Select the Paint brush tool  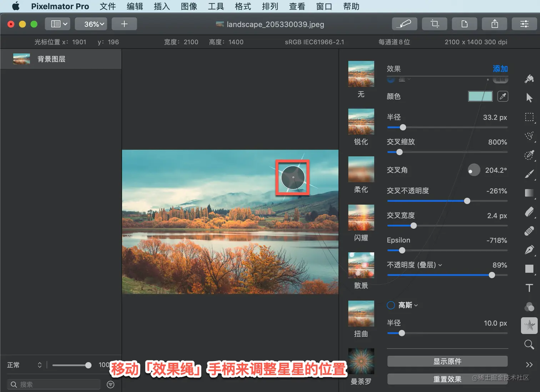pyautogui.click(x=529, y=174)
